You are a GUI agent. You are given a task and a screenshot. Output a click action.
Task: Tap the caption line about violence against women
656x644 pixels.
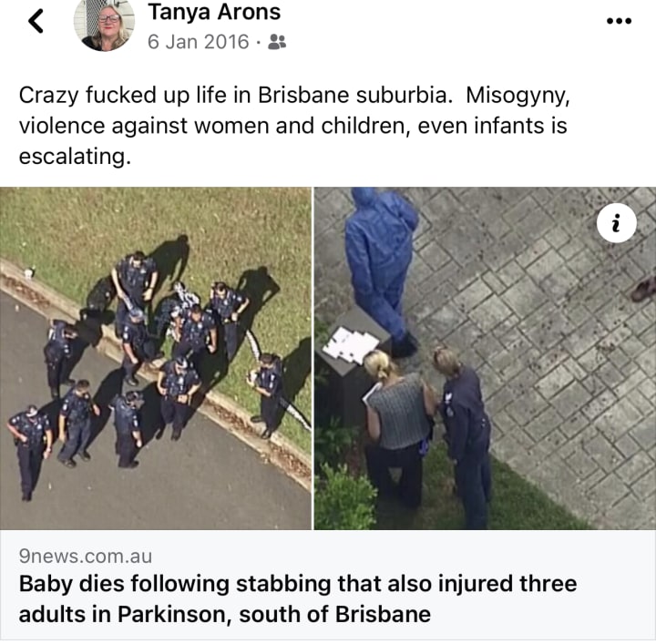[292, 126]
